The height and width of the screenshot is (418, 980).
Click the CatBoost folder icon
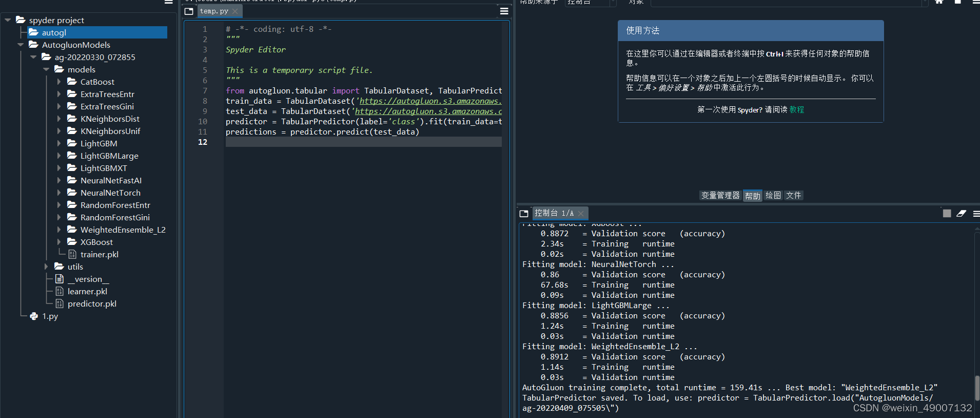(x=72, y=81)
